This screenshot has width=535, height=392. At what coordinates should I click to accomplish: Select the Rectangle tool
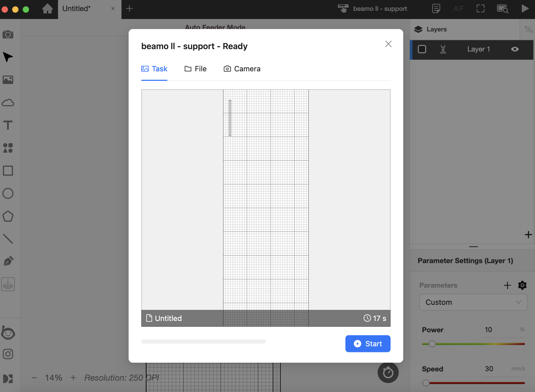(8, 171)
